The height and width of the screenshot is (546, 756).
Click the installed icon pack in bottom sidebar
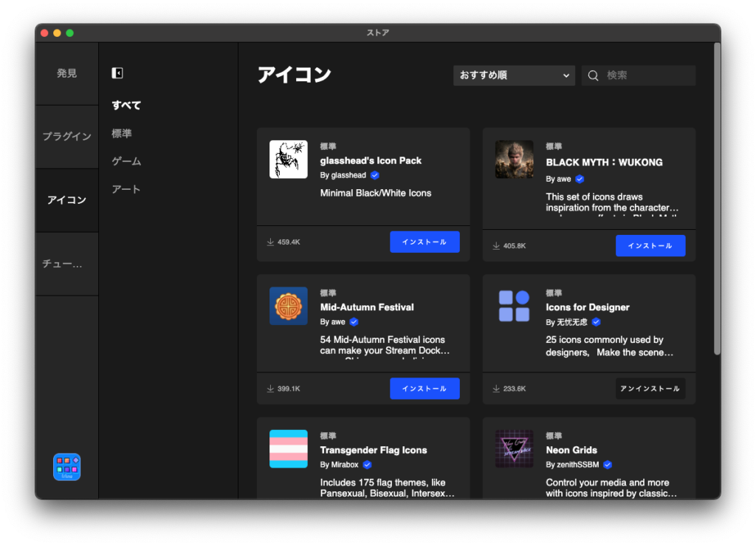66,466
